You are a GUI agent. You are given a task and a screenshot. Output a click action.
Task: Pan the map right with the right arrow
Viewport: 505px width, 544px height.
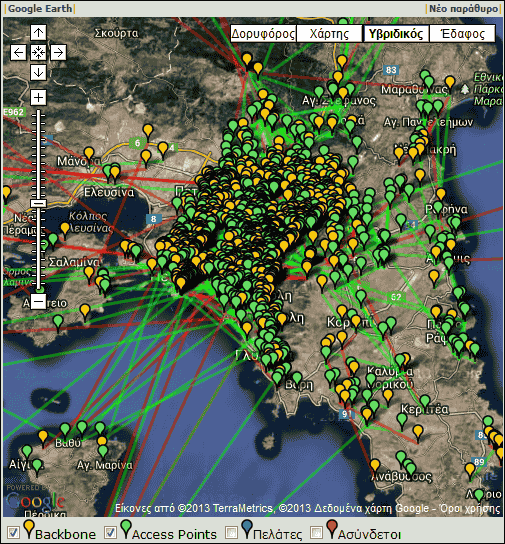pyautogui.click(x=58, y=53)
